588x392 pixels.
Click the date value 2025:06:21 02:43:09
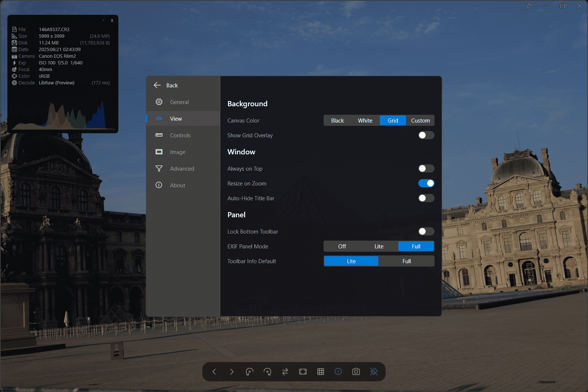coord(60,49)
